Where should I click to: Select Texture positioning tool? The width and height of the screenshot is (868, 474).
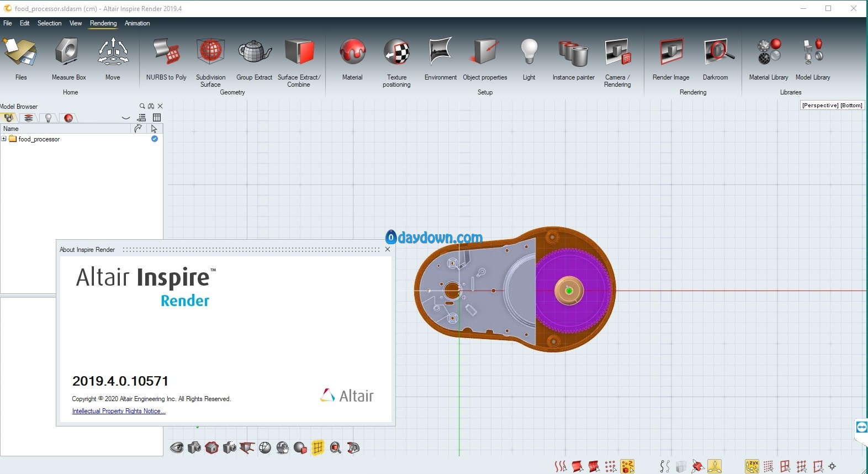pos(396,62)
